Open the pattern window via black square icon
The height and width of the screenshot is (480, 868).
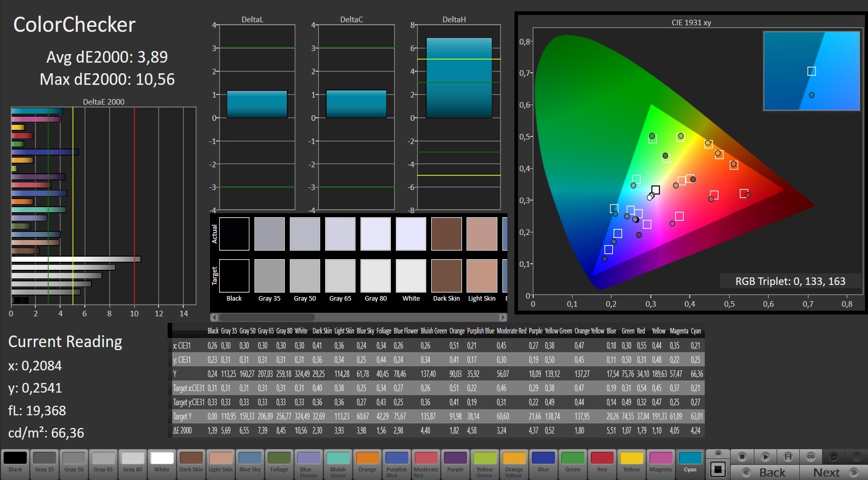[x=718, y=469]
